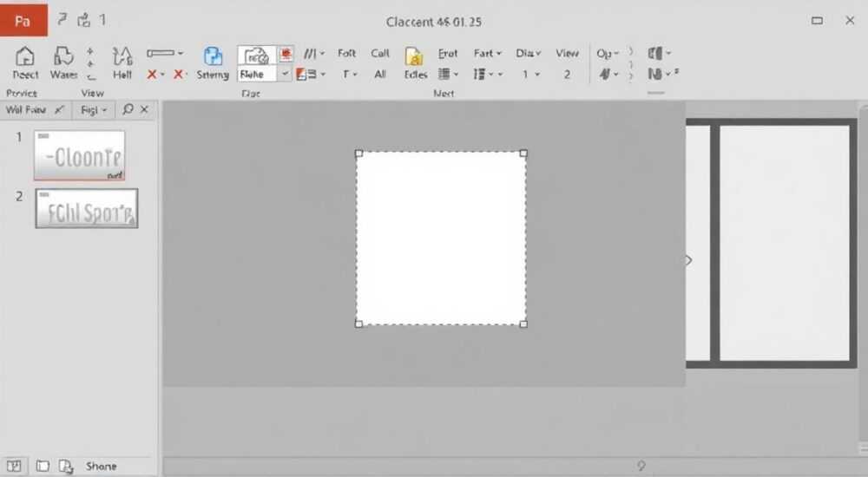The height and width of the screenshot is (477, 868).
Task: Click the single-slide view icon in the status bar
Action: coord(43,466)
